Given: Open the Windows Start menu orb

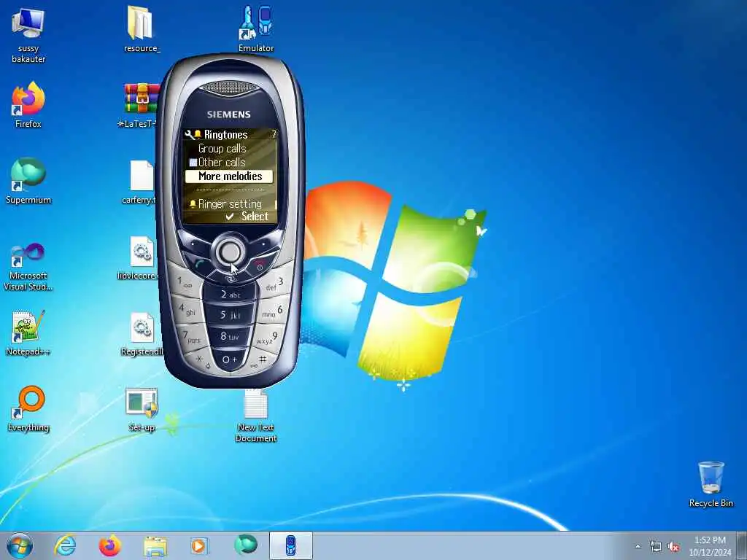Looking at the screenshot, I should pos(20,545).
